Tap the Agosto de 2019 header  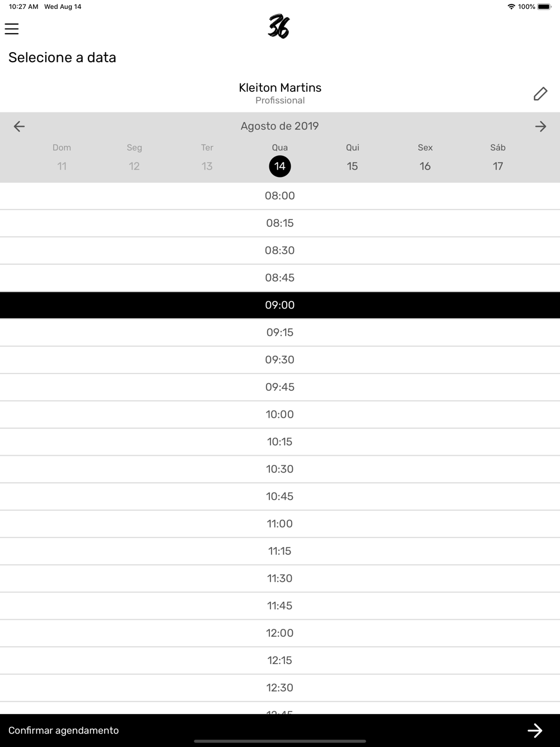click(280, 126)
